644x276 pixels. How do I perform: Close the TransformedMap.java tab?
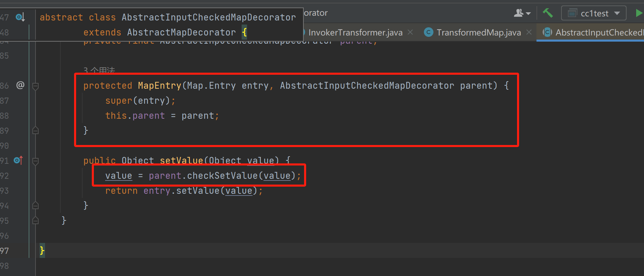pos(529,32)
